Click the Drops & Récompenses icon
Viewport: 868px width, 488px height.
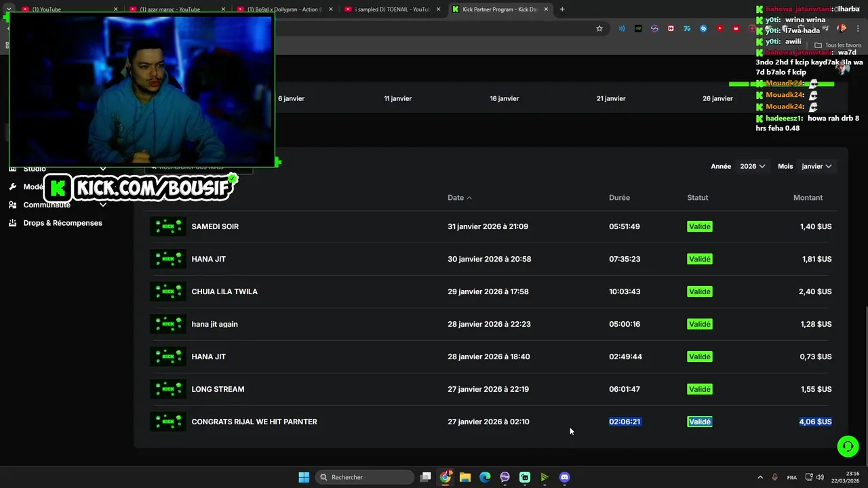click(13, 223)
